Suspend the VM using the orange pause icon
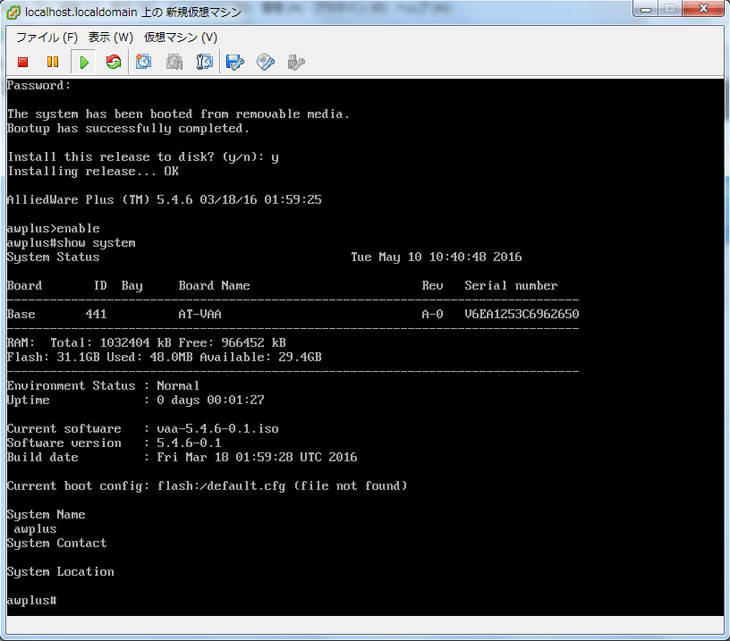Screen dimensions: 730x641 [x=53, y=62]
